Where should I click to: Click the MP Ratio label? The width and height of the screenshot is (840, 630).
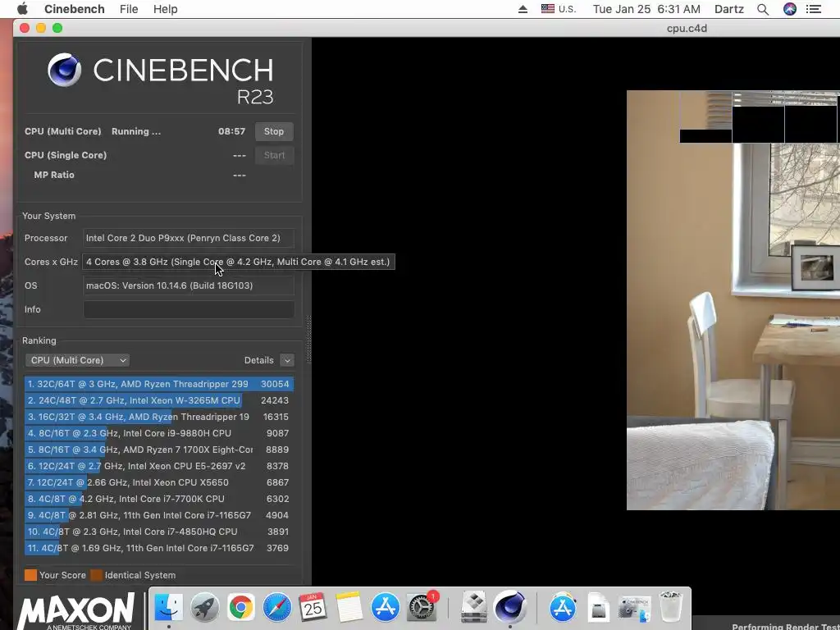pyautogui.click(x=54, y=176)
